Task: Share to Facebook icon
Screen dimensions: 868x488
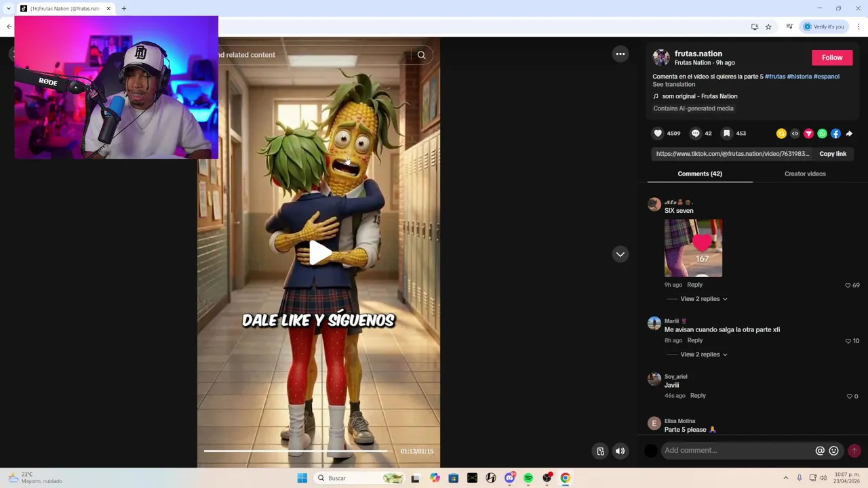Action: coord(835,134)
